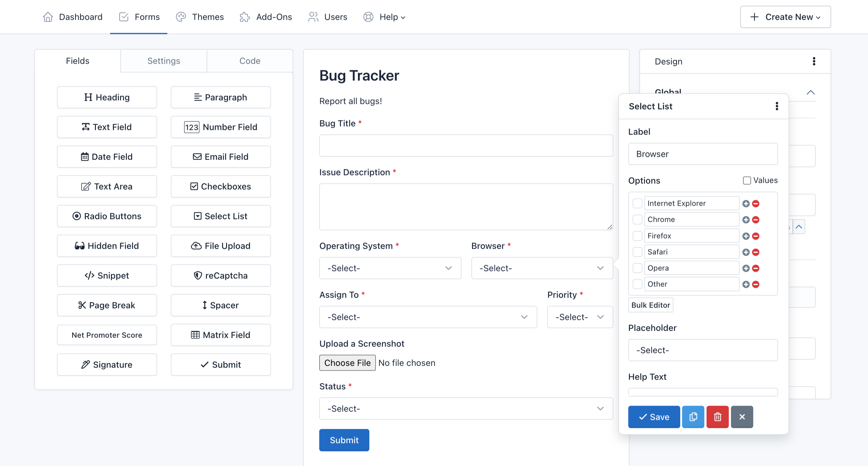The image size is (868, 466).
Task: Open the Bulk Editor
Action: coord(651,305)
